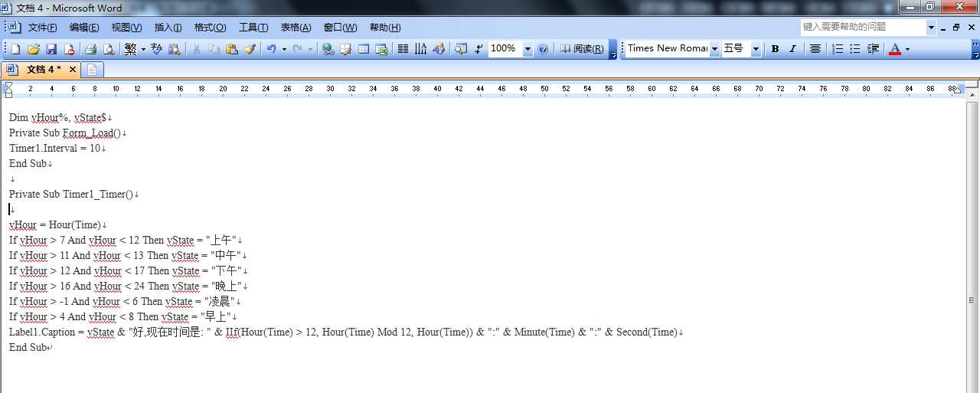980x393 pixels.
Task: Print the document
Action: pyautogui.click(x=90, y=48)
